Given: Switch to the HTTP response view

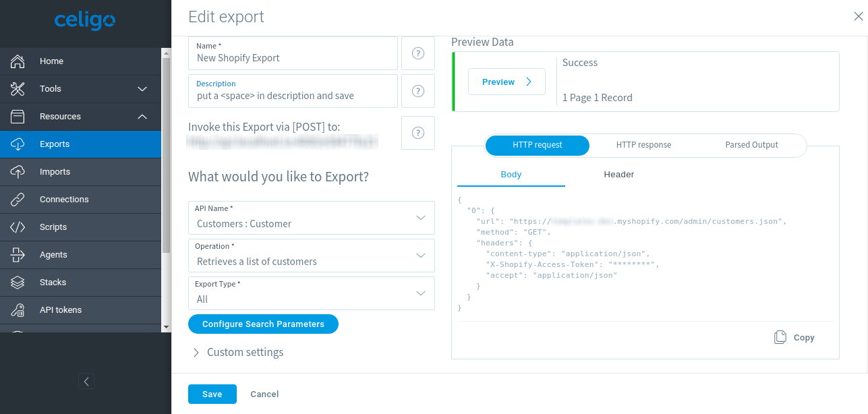Looking at the screenshot, I should tap(643, 145).
